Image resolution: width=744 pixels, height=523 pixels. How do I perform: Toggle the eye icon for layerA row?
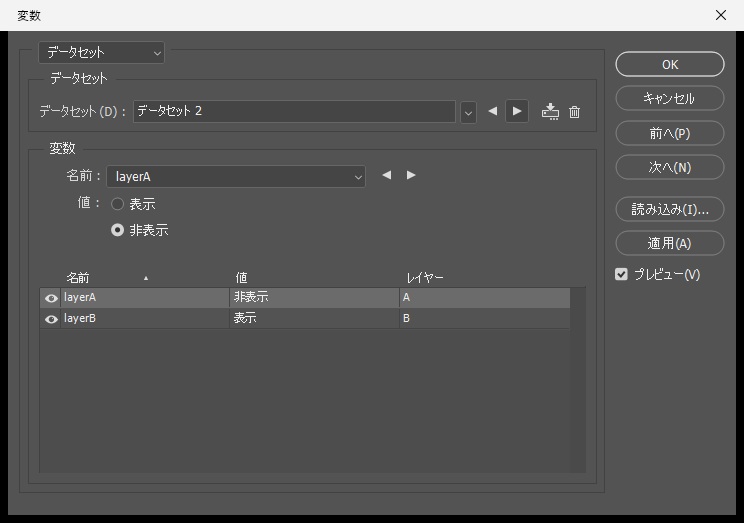point(51,298)
